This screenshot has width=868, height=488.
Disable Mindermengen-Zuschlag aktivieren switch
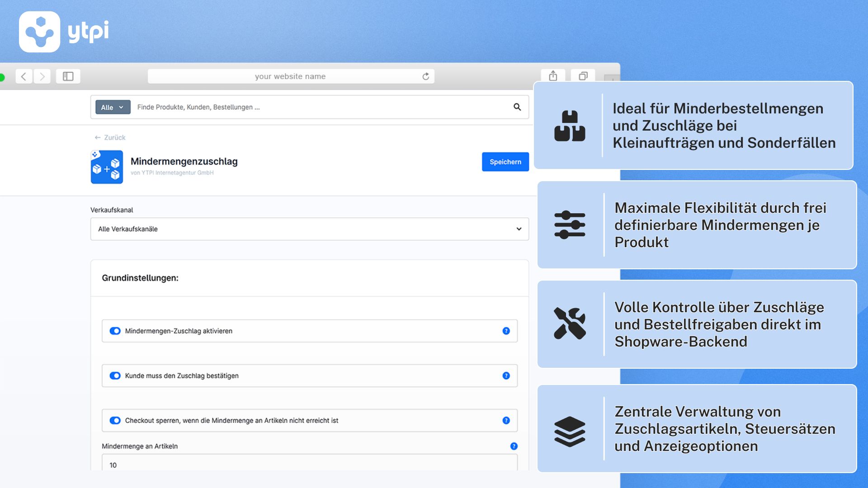tap(115, 331)
